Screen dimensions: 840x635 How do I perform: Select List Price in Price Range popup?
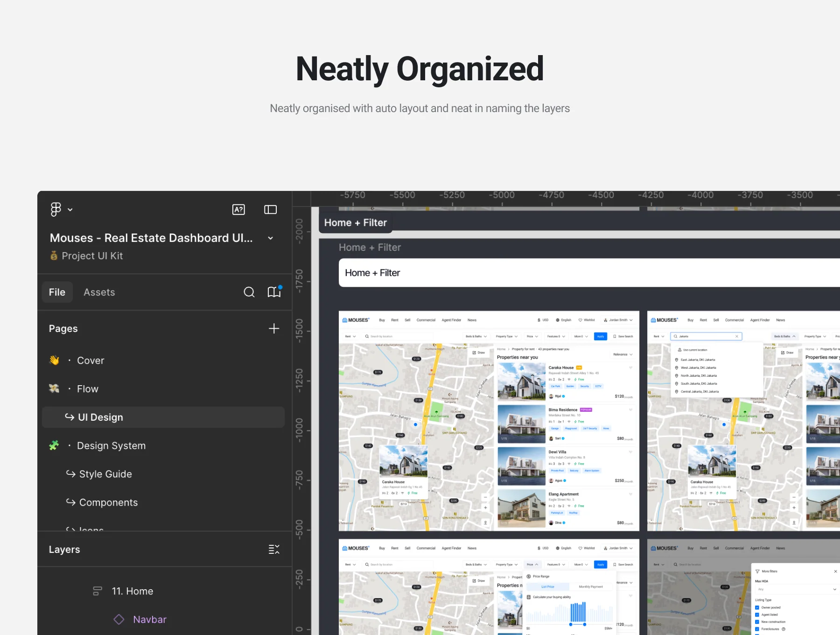(x=548, y=587)
